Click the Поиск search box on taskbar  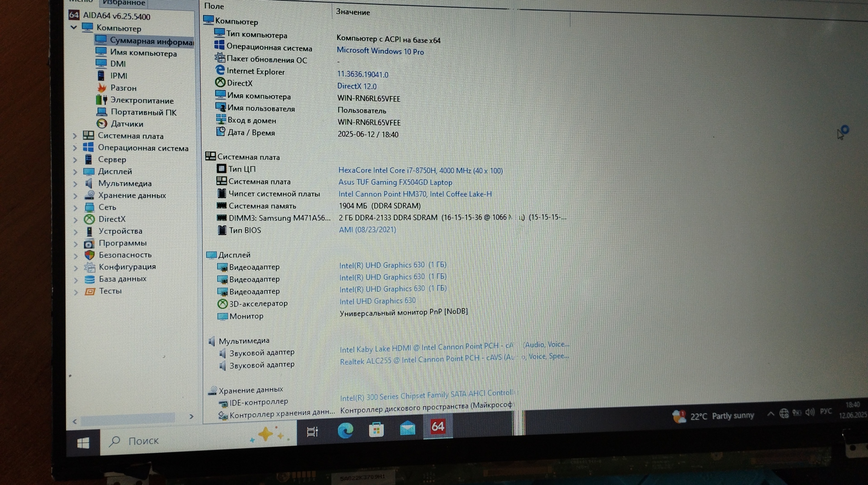tap(143, 441)
